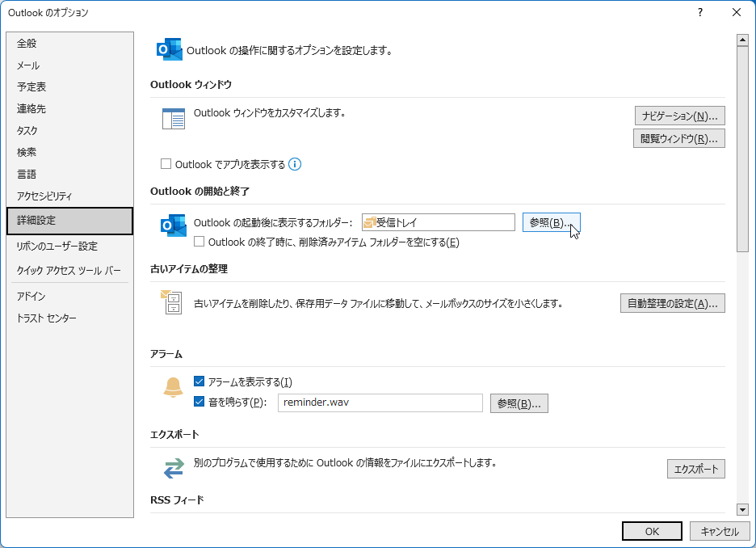Click the scrollbar up arrow
This screenshot has width=756, height=548.
pos(742,40)
